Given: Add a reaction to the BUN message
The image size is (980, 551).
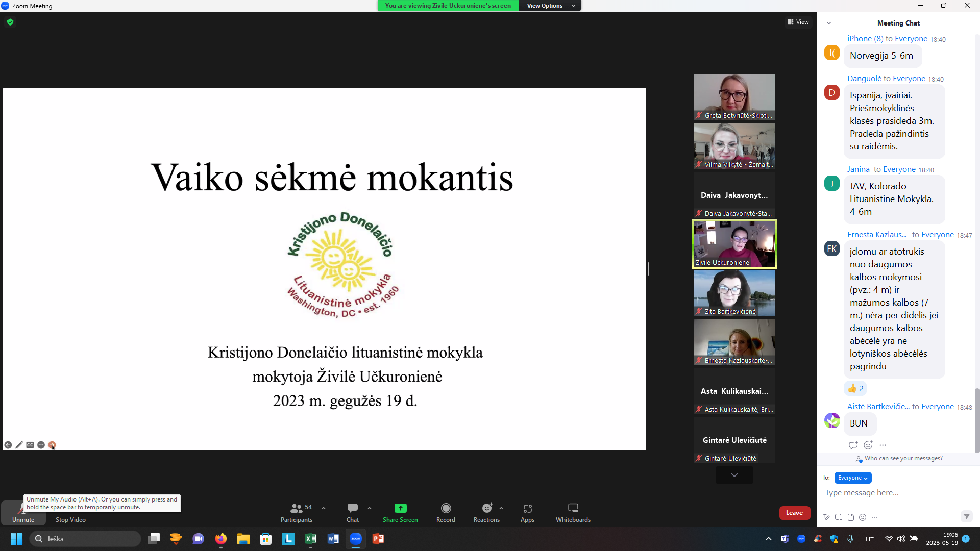Looking at the screenshot, I should click(868, 445).
